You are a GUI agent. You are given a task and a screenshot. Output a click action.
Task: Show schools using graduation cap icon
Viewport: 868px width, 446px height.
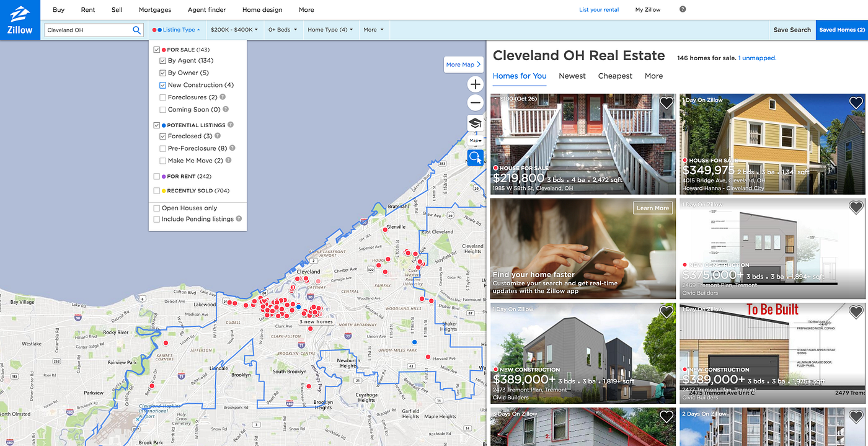pos(476,123)
